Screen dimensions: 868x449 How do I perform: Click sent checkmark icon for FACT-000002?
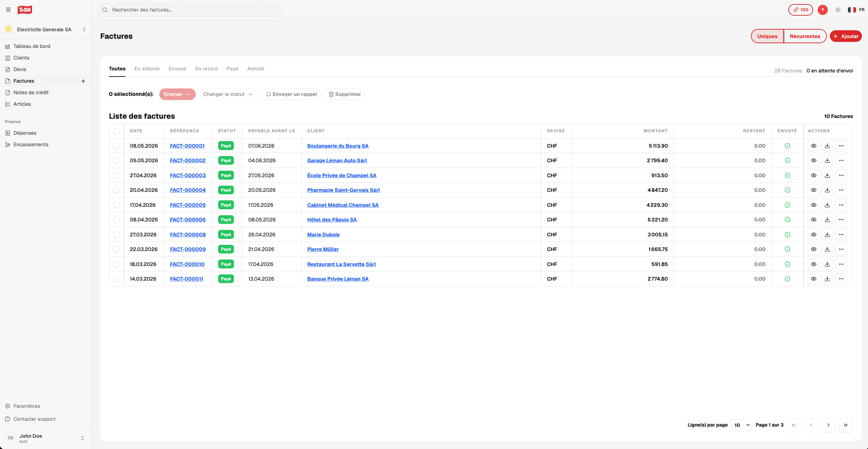787,161
